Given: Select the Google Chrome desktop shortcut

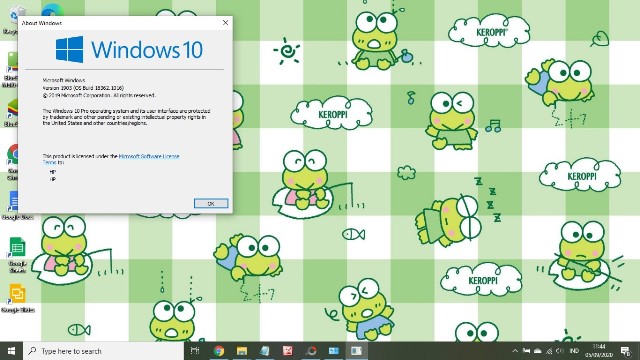Looking at the screenshot, I should pyautogui.click(x=12, y=162).
